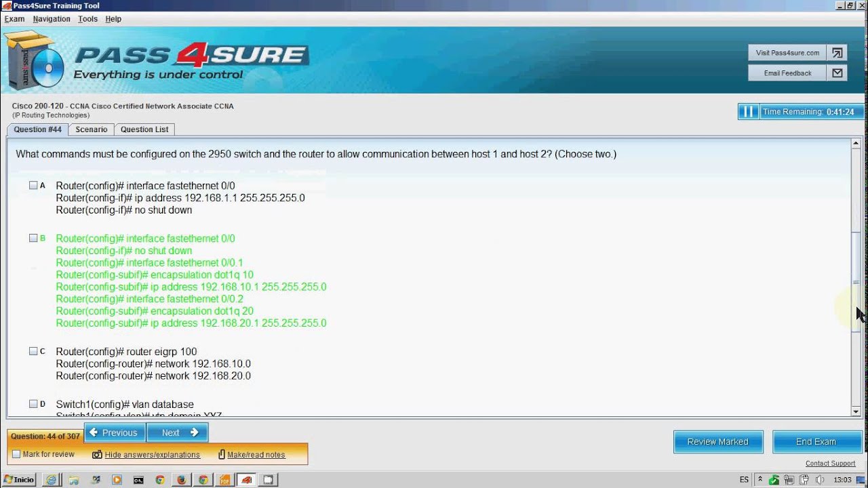Click the green security tray icon
The width and height of the screenshot is (868, 488).
click(x=774, y=480)
